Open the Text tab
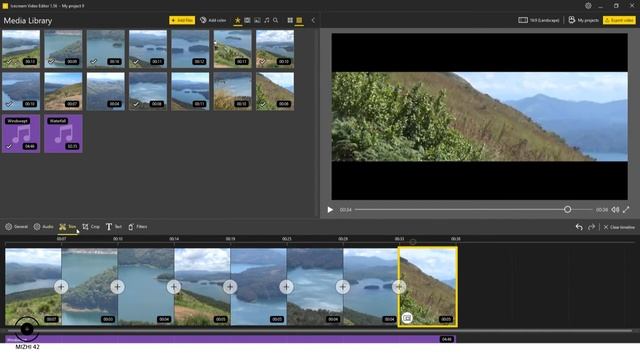 [x=114, y=227]
